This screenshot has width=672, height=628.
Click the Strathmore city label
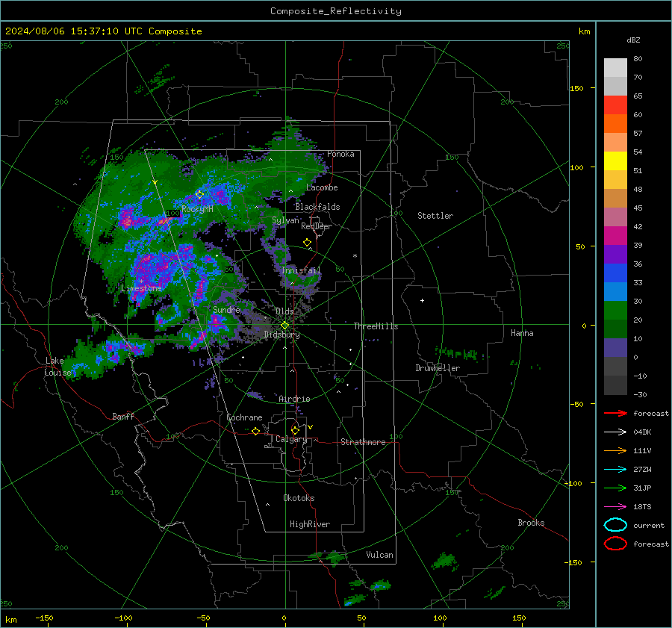[x=363, y=442]
